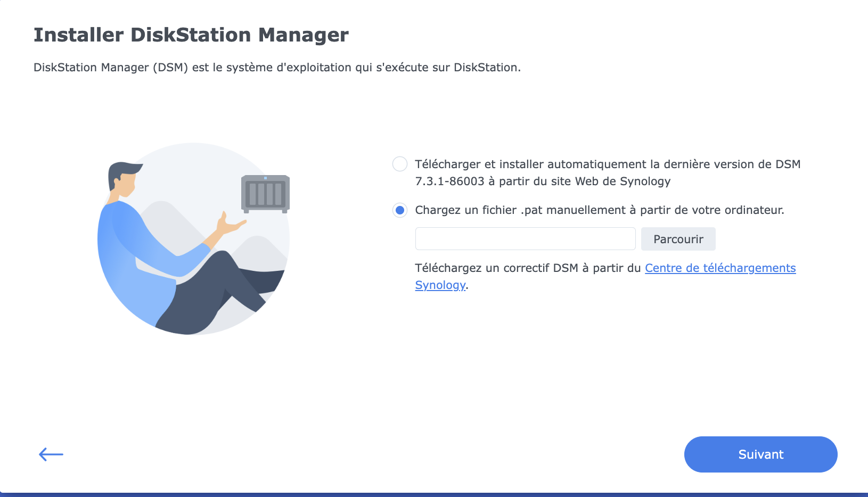Browse for a file with Parcourir button
The height and width of the screenshot is (497, 868).
tap(678, 239)
